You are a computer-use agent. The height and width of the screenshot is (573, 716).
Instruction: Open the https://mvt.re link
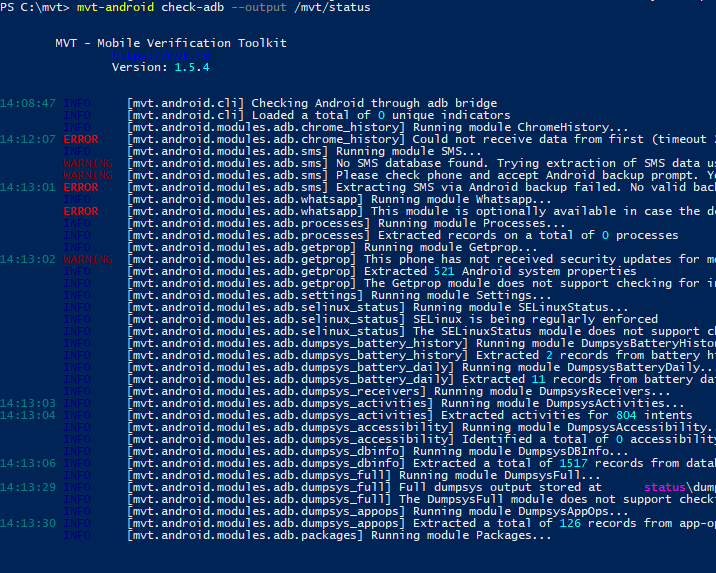pos(161,55)
